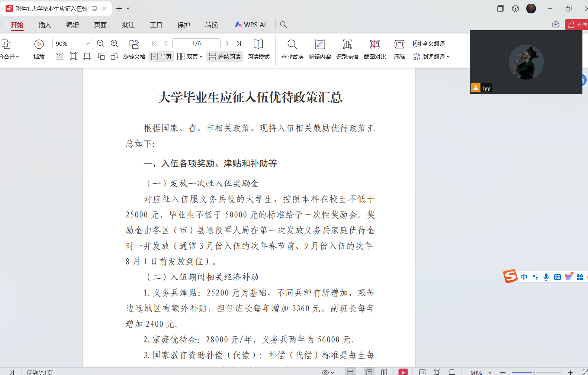588x375 pixels.
Task: Toggle status bar continuous reading icon
Action: tap(350, 372)
